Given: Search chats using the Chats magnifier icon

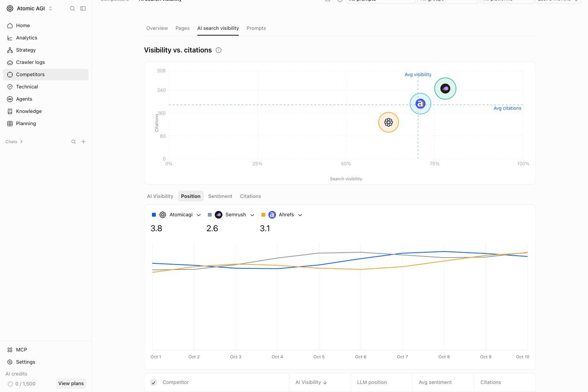Looking at the screenshot, I should [73, 142].
